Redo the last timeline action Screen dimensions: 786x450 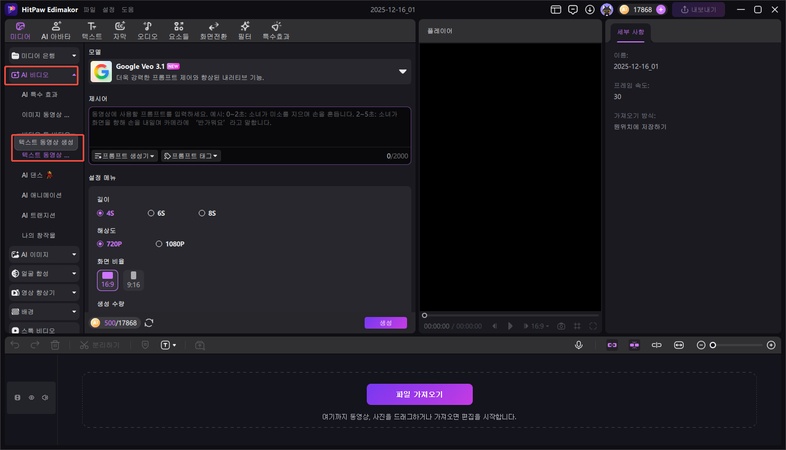35,345
